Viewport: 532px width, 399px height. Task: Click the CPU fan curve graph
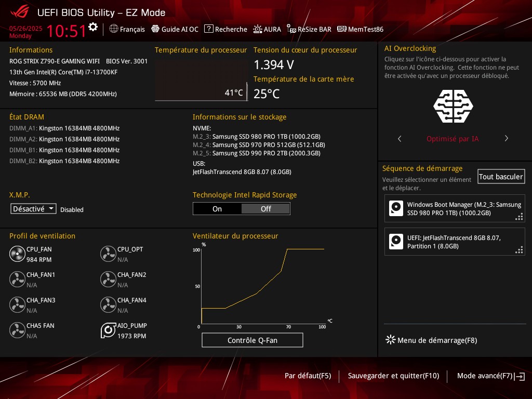point(263,285)
